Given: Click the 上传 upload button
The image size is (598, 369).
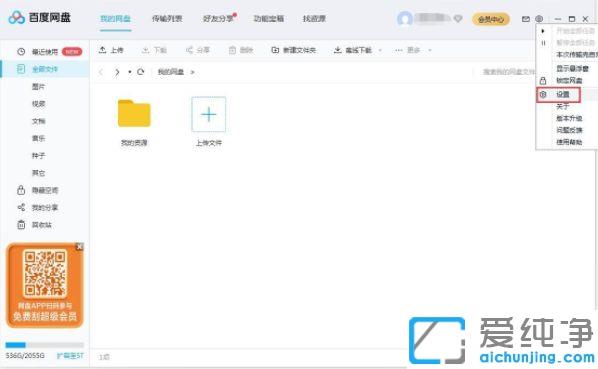Looking at the screenshot, I should (111, 50).
